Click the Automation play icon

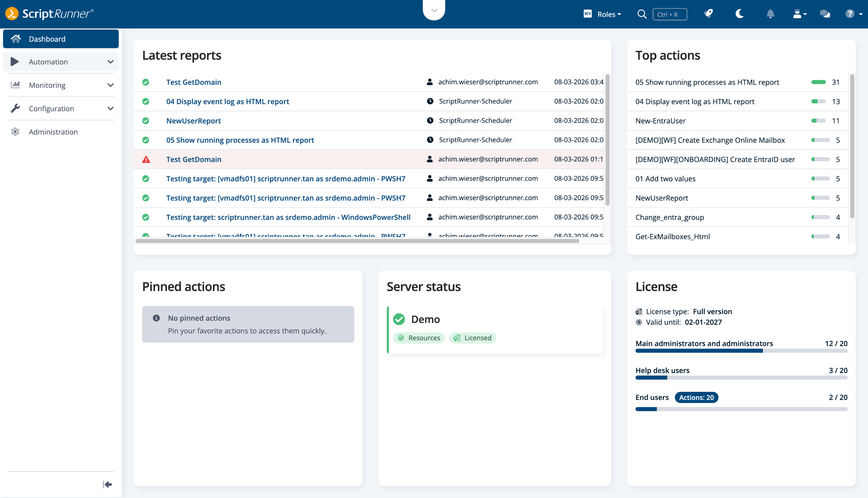pos(15,62)
